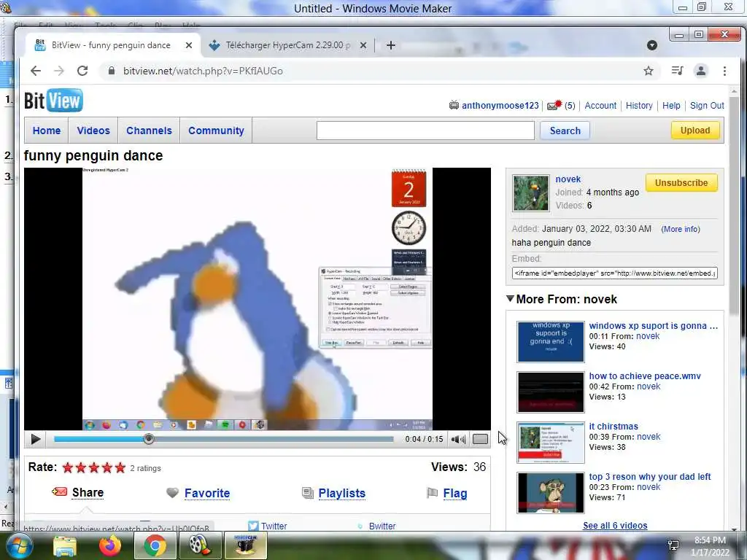
Task: Click the Unsubscribe button
Action: 681,183
